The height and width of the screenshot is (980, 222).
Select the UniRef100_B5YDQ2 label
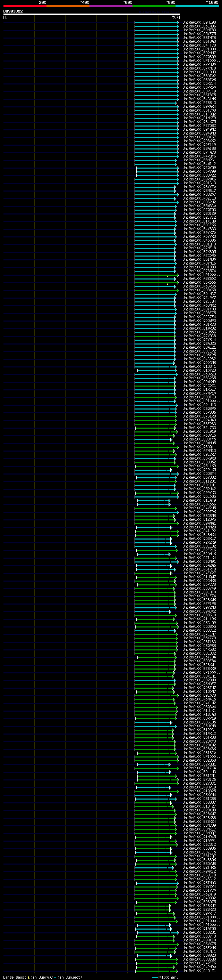tap(199, 477)
